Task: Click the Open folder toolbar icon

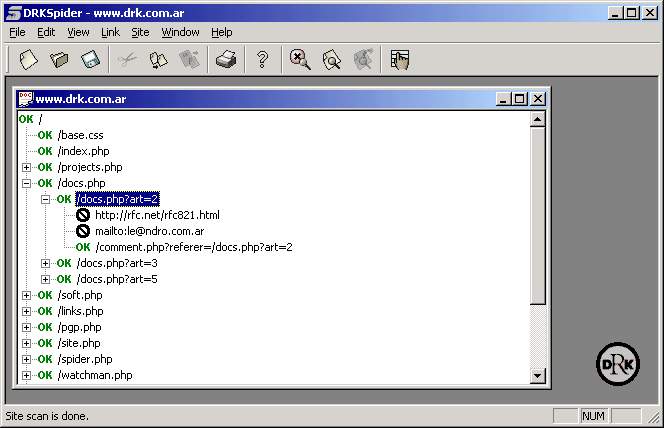Action: (59, 59)
